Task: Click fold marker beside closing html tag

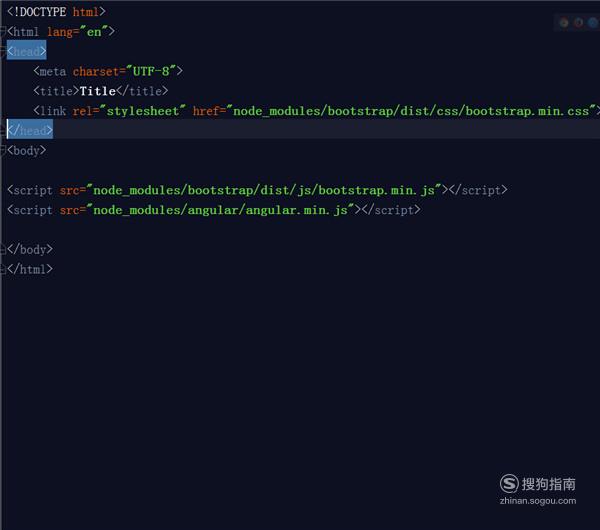Action: point(3,269)
